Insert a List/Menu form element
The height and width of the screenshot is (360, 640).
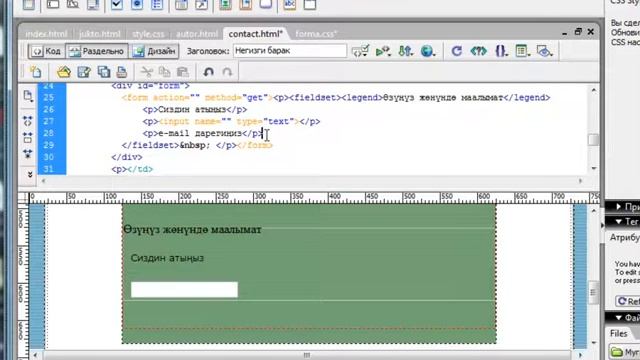click(181, 4)
